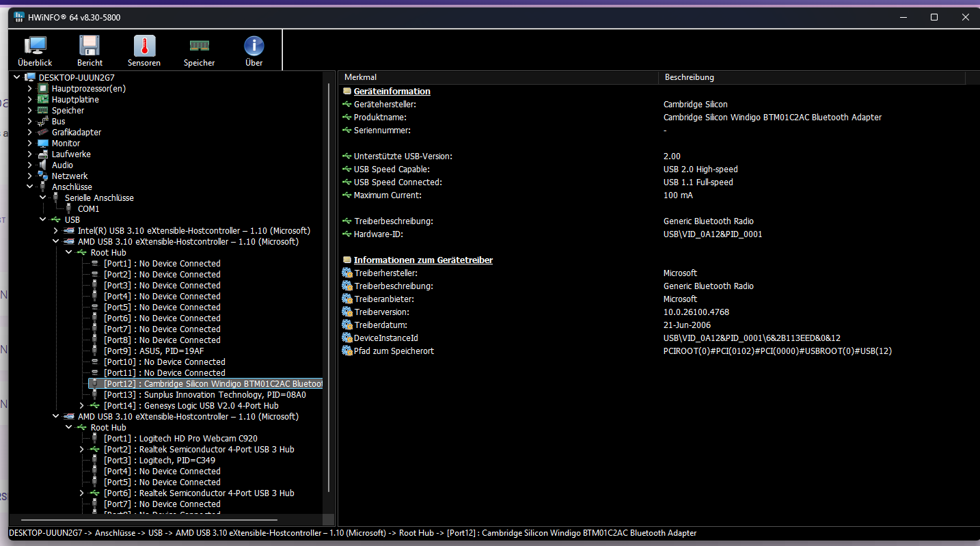Viewport: 980px width, 546px height.
Task: Click the Grafikadapter card icon
Action: pos(43,132)
